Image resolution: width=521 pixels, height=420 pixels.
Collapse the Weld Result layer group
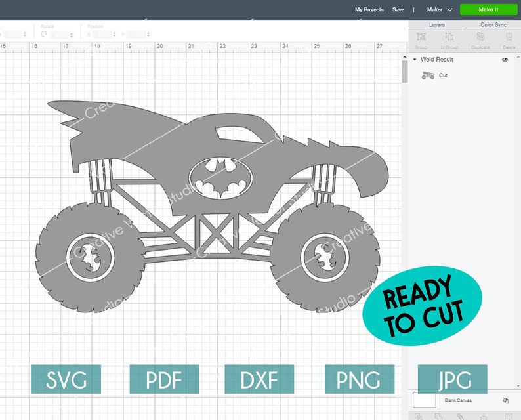pos(415,60)
